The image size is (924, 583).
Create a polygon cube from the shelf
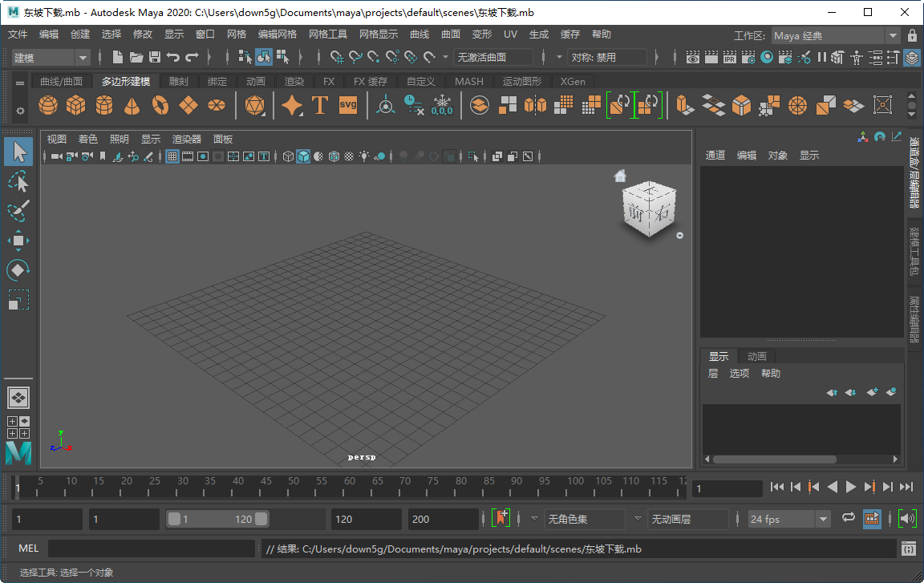(x=75, y=105)
